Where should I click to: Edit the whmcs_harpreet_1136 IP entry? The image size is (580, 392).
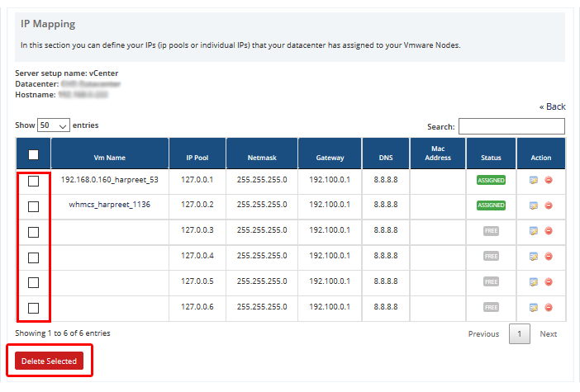(x=534, y=205)
